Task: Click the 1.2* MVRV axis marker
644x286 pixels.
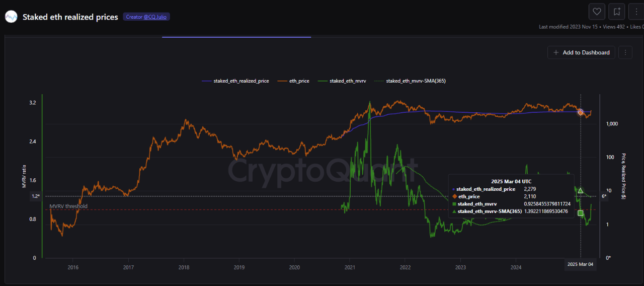Action: click(36, 196)
